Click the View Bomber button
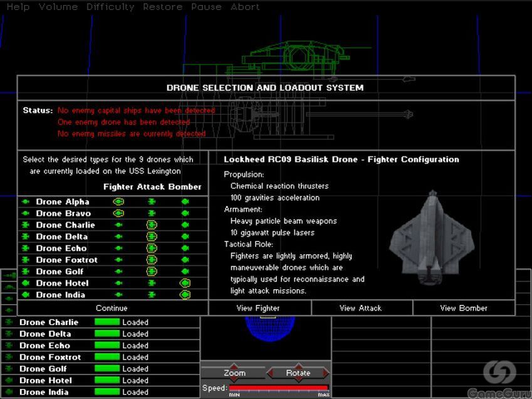 click(x=464, y=308)
